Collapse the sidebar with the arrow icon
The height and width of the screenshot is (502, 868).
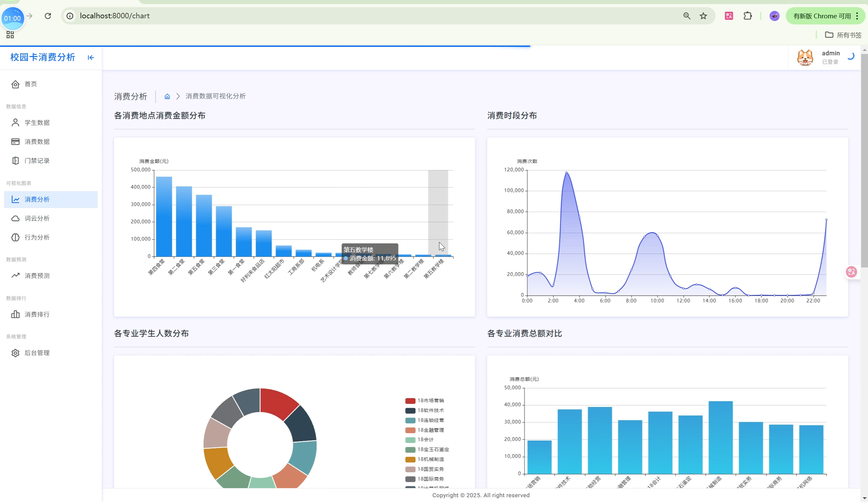pyautogui.click(x=91, y=58)
